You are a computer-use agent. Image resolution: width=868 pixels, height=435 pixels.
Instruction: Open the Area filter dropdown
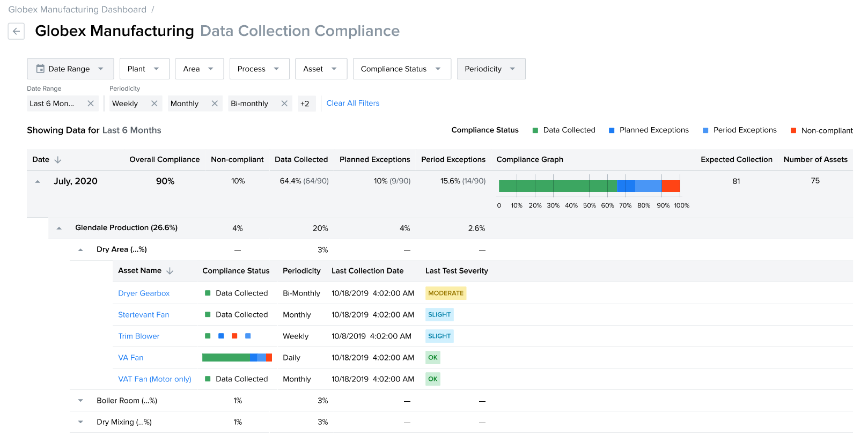199,69
